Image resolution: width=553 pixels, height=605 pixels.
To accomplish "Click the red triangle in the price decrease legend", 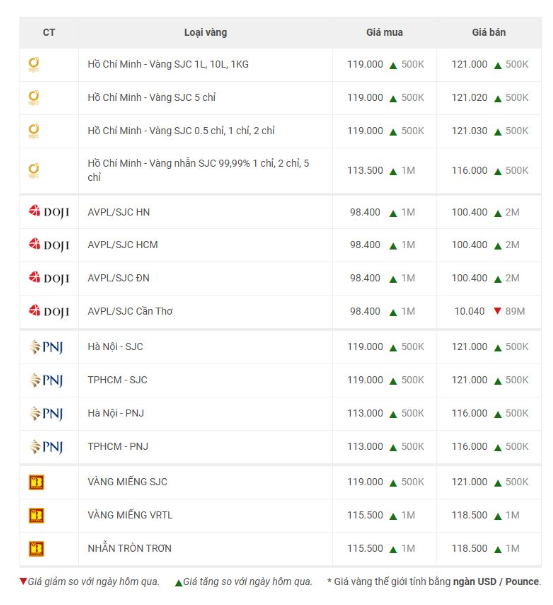I will (x=23, y=581).
